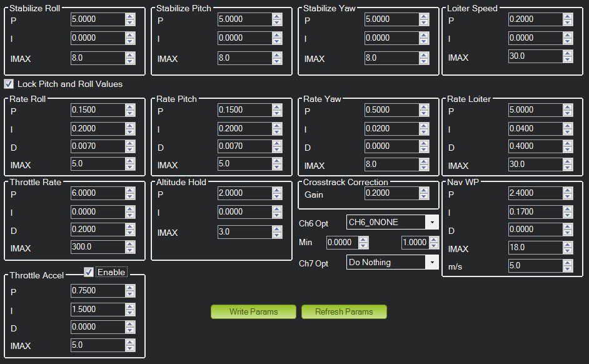
Task: Increase Altitude Hold P with up arrow
Action: pyautogui.click(x=277, y=191)
